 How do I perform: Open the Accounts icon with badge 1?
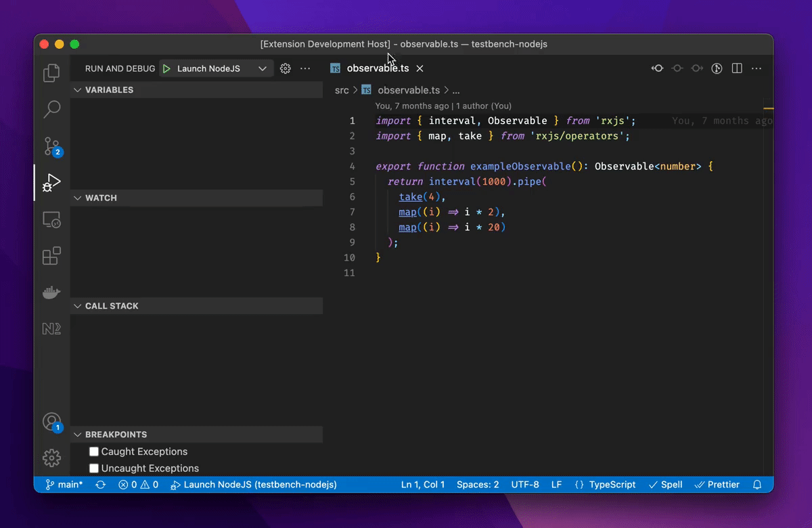52,422
